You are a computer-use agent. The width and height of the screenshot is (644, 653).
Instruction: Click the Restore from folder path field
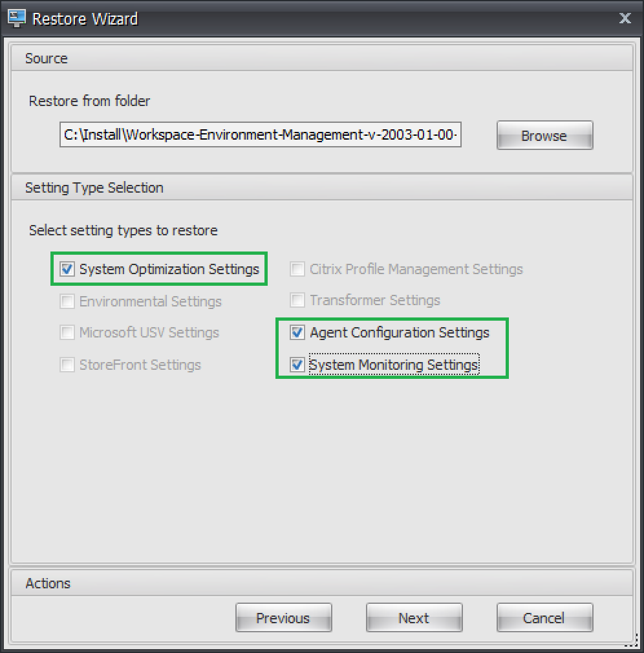(260, 136)
